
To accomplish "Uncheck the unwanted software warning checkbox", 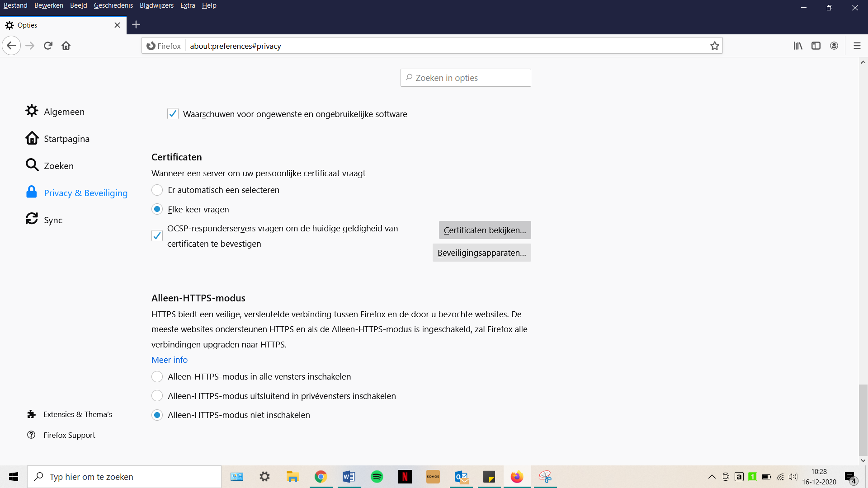I will 173,114.
